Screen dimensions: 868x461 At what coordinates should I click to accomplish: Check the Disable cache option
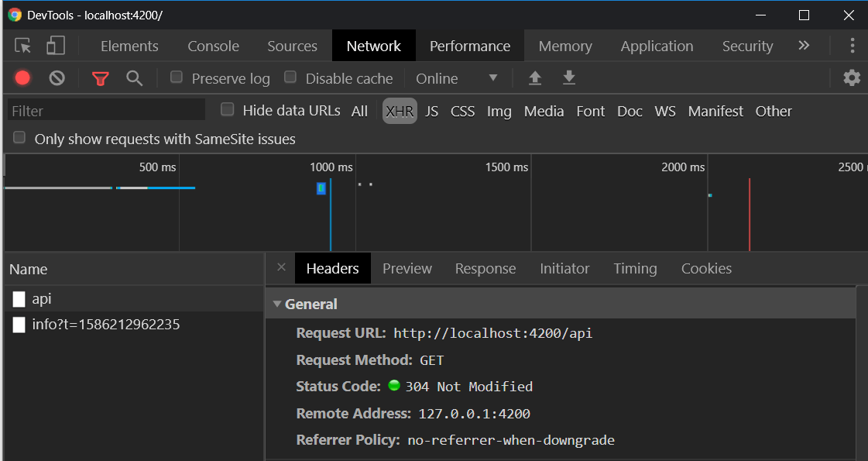tap(290, 77)
